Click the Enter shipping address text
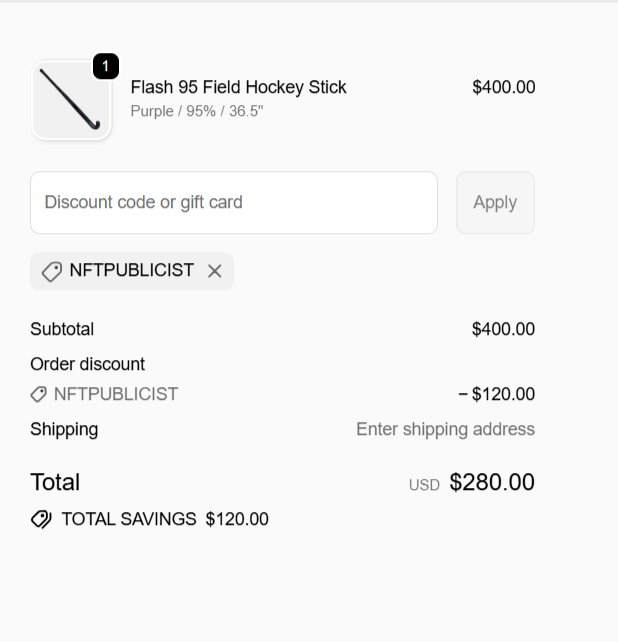The height and width of the screenshot is (642, 618). click(x=445, y=429)
